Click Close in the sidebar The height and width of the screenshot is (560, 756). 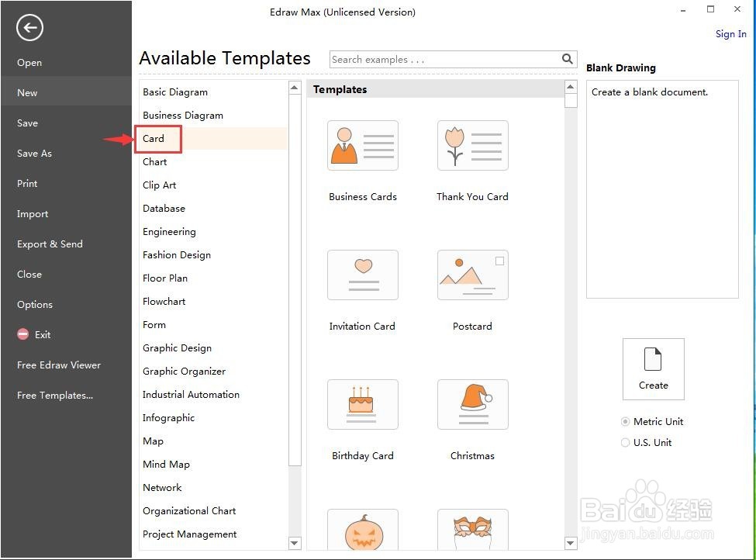point(29,274)
